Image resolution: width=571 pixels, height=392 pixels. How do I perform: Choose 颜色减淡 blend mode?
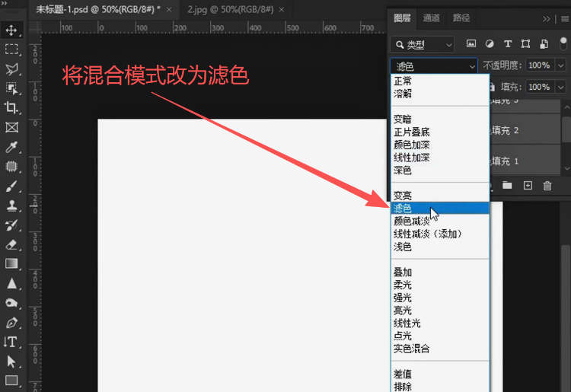(440, 221)
